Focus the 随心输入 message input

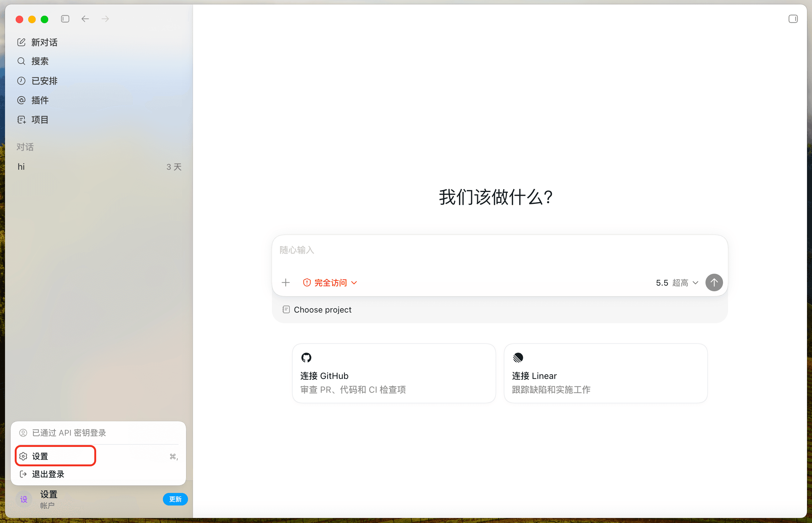(500, 250)
